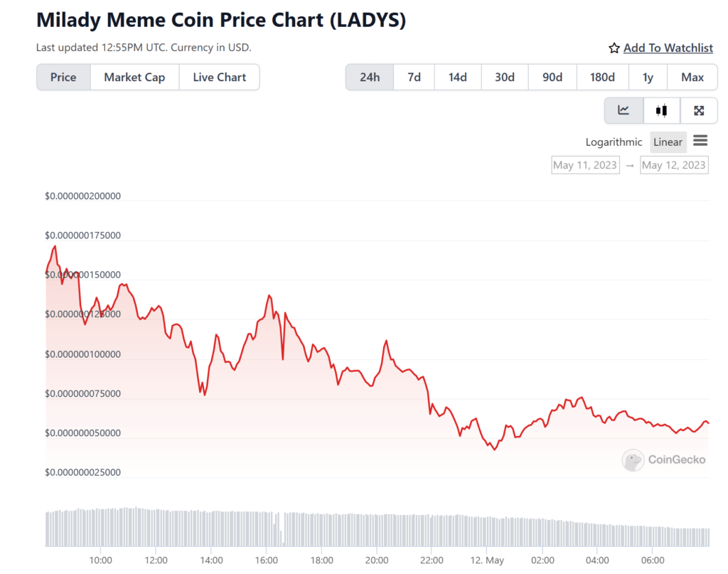The width and height of the screenshot is (728, 574).
Task: Click the arrow between date fields
Action: coord(631,164)
